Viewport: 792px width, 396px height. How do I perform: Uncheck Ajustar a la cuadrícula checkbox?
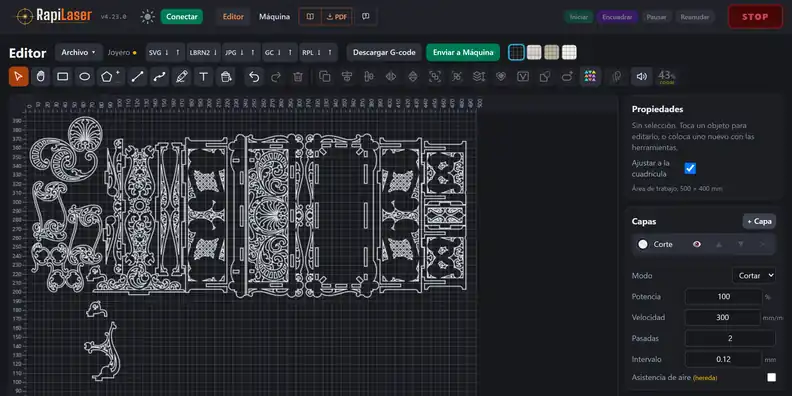[690, 168]
